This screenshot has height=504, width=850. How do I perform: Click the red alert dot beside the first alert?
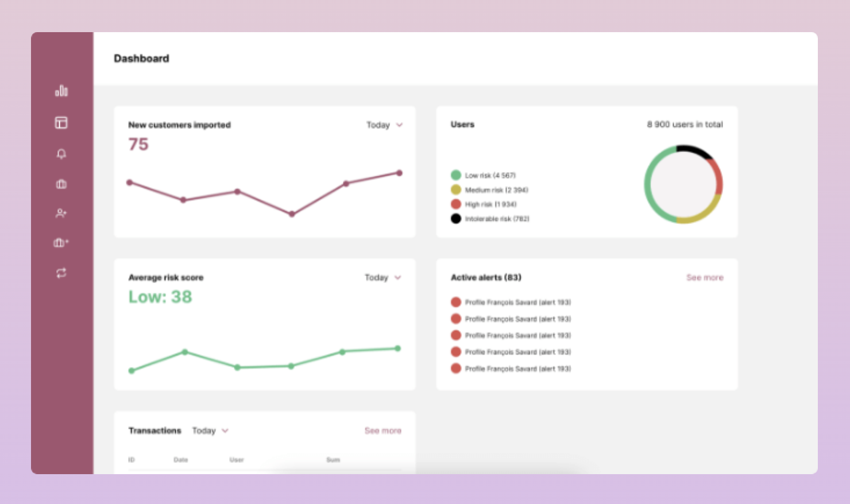pos(456,302)
